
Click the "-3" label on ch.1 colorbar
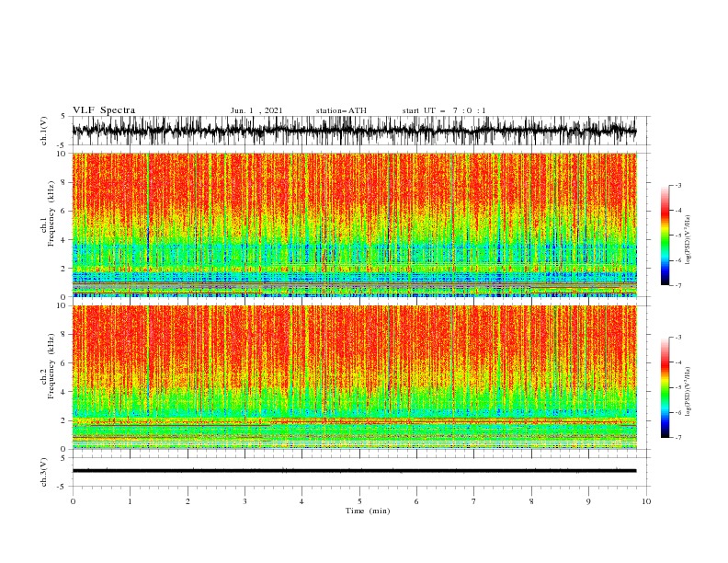pos(678,185)
